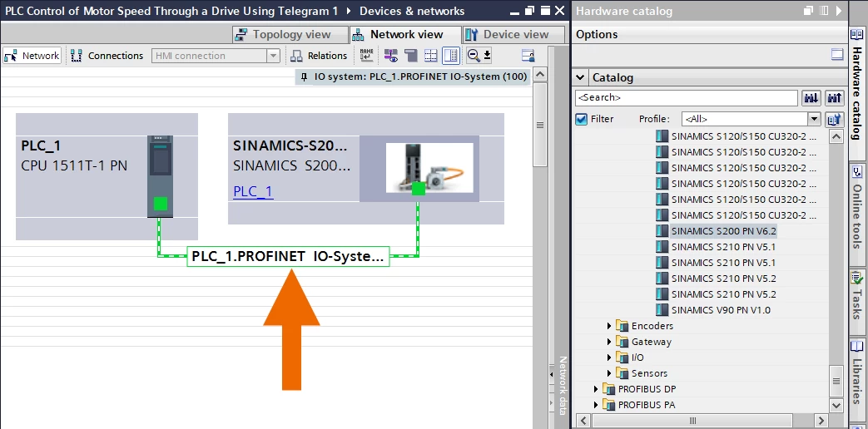Expand the PROFIBUS PA folder
The image size is (868, 429).
pyautogui.click(x=596, y=405)
